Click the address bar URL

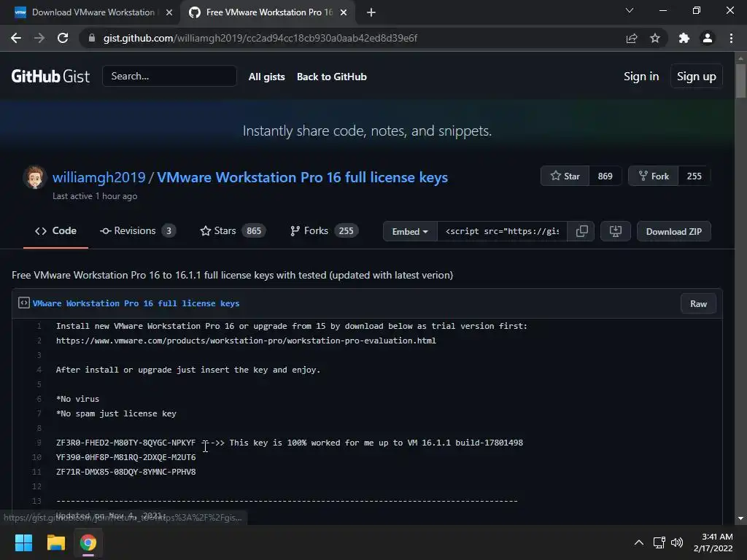(x=260, y=38)
